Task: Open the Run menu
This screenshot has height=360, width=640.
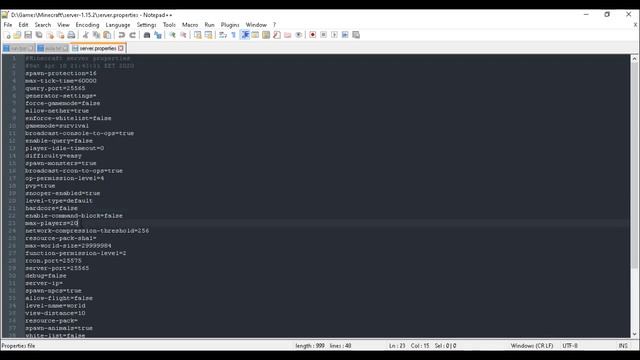Action: pos(209,25)
